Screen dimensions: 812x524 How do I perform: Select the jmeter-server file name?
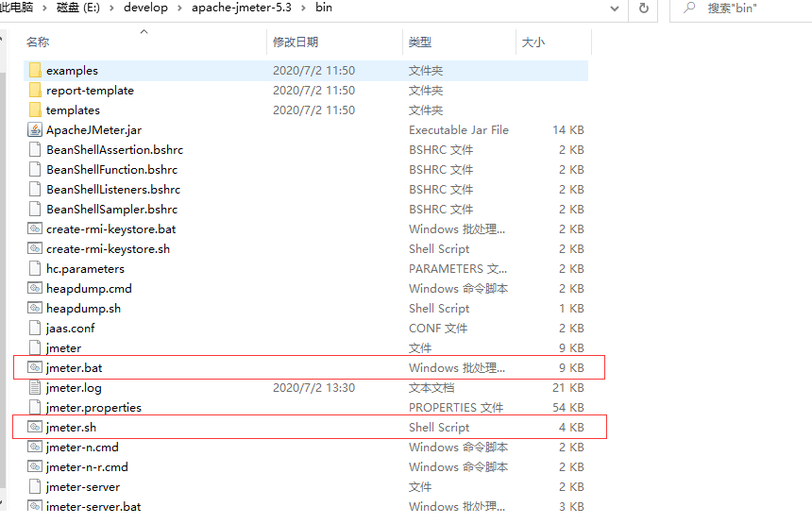(x=83, y=487)
